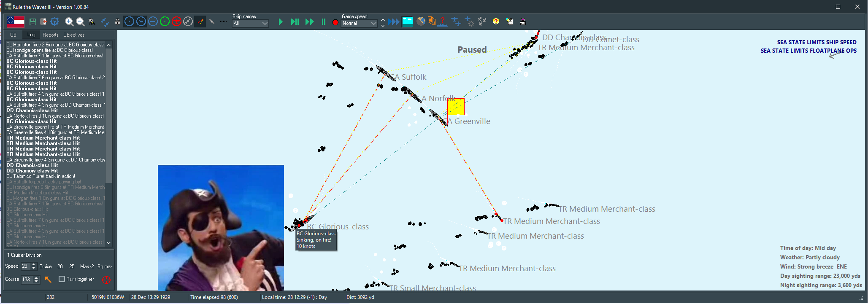Decrease Speed value with down arrow
The image size is (868, 304).
(34, 268)
